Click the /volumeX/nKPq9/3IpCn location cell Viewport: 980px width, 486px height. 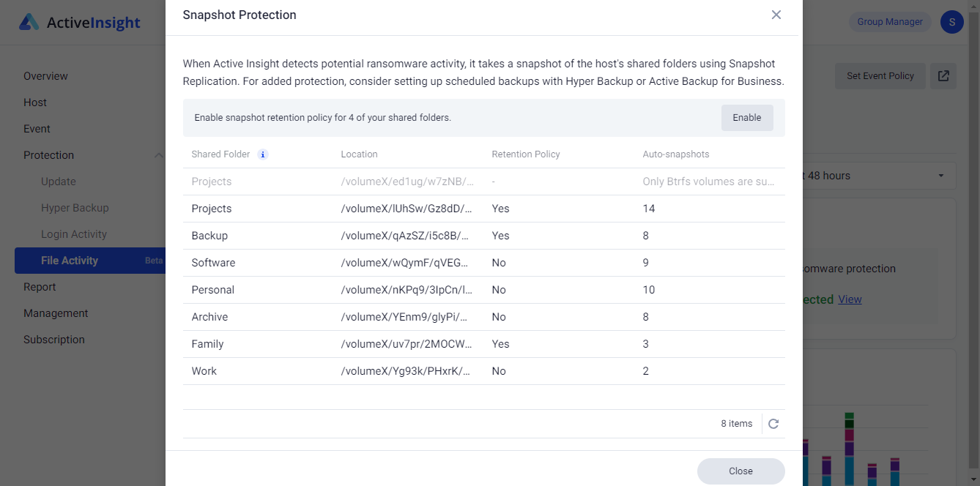pyautogui.click(x=407, y=290)
